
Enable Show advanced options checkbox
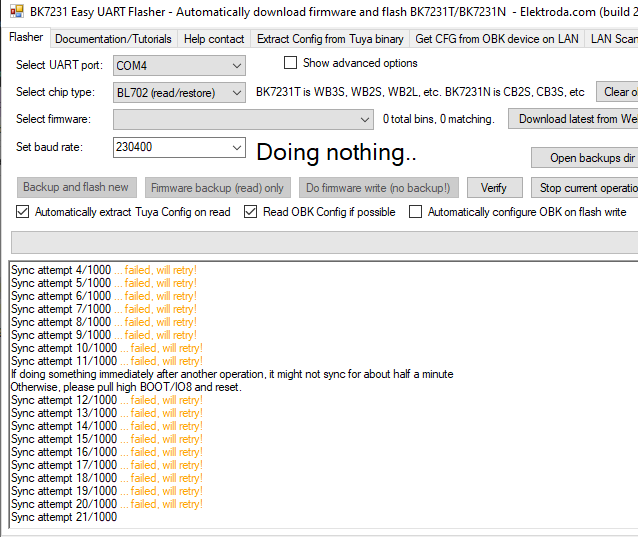(290, 63)
